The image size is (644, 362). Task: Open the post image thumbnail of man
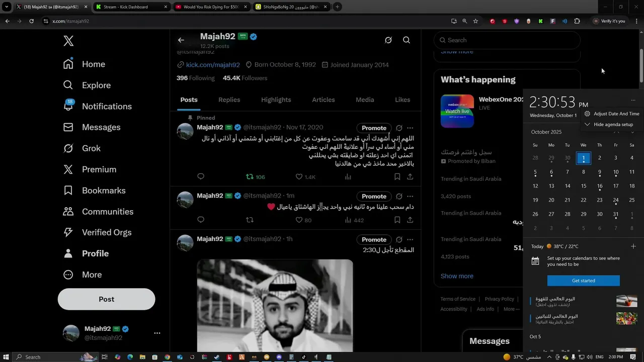275,306
